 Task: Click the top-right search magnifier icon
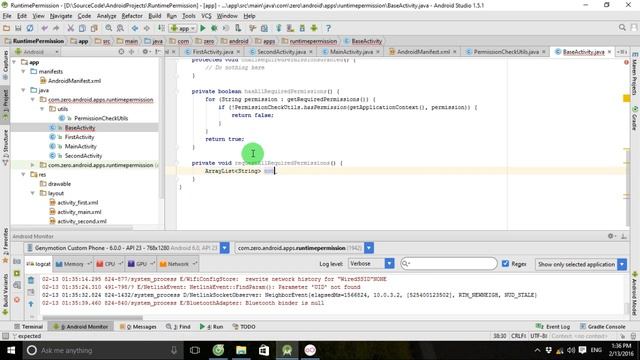click(x=622, y=27)
